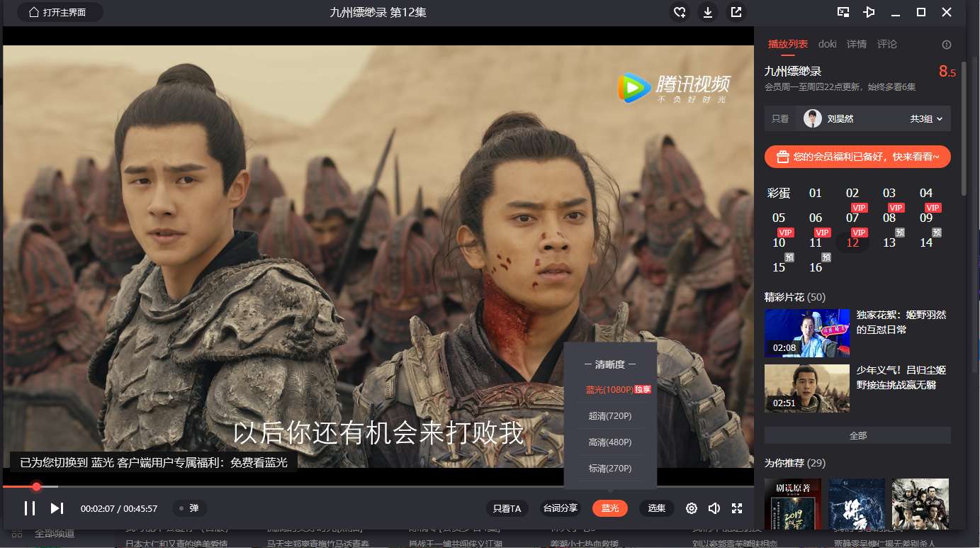Select the 彩蛋 bonus episode
The height and width of the screenshot is (548, 980).
[779, 193]
